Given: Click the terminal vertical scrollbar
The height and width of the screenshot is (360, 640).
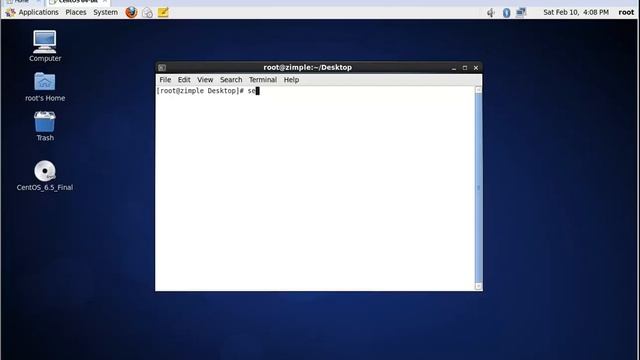Looking at the screenshot, I should coord(478,188).
